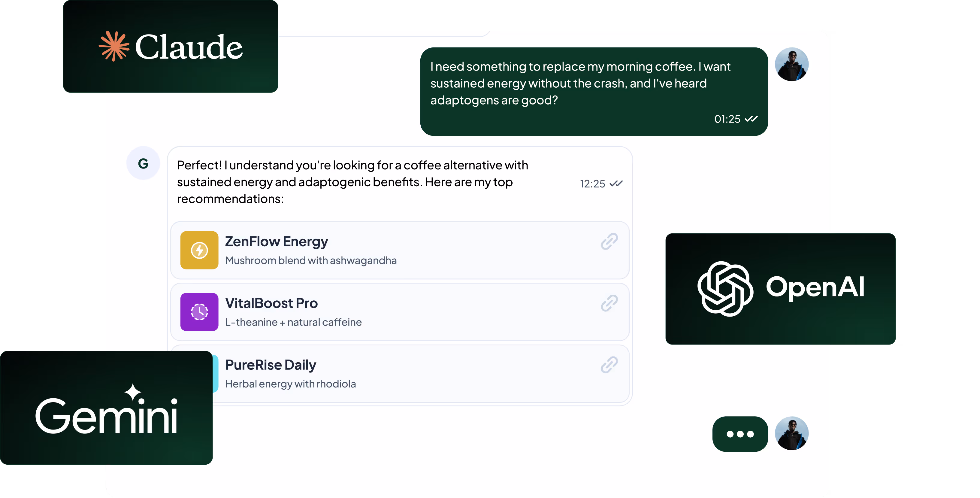This screenshot has height=498, width=980.
Task: Click the ZenFlow Energy link icon
Action: point(609,241)
